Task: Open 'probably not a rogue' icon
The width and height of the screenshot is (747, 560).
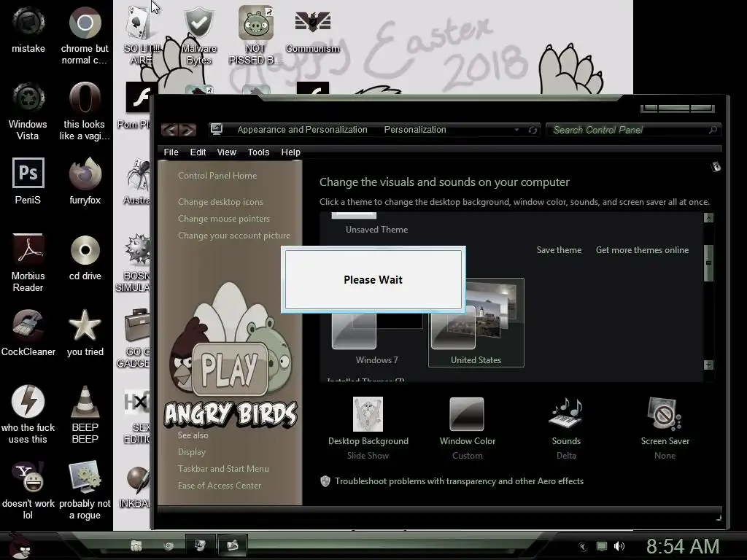Action: pos(85,490)
